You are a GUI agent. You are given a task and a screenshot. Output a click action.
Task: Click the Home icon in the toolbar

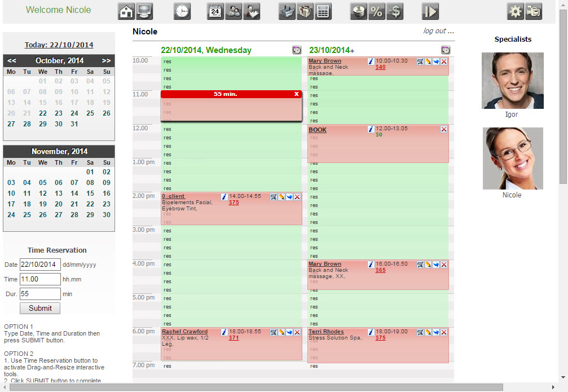tap(126, 11)
